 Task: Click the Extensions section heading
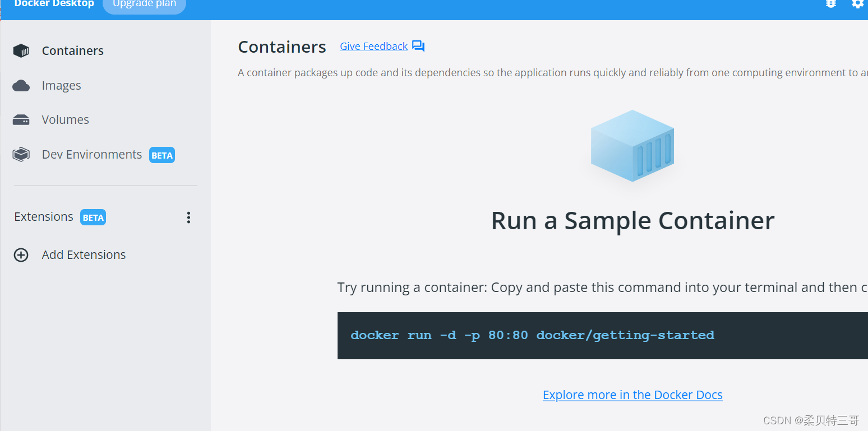44,217
